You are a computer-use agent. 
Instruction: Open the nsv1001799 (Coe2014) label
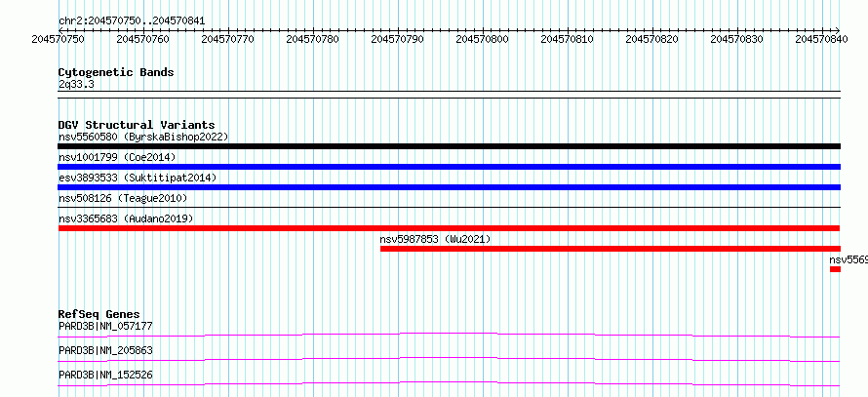[117, 157]
